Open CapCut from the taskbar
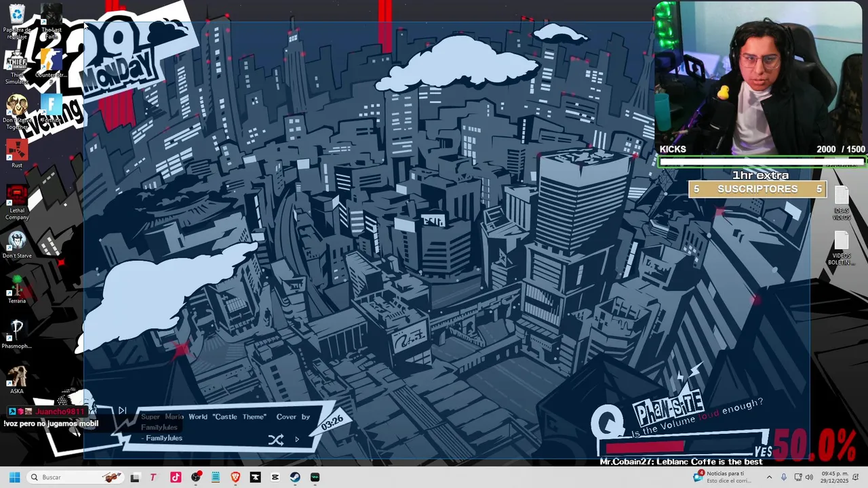The image size is (868, 488). coord(275,477)
